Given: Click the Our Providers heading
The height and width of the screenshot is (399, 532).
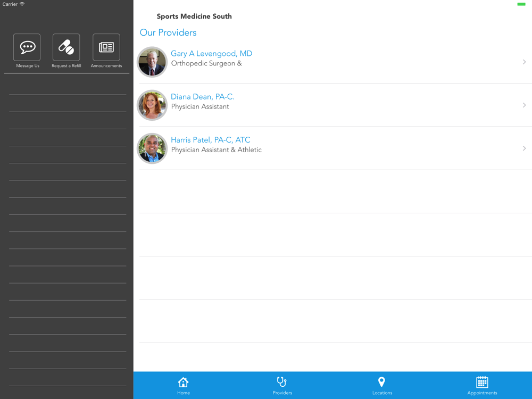Looking at the screenshot, I should (x=168, y=32).
